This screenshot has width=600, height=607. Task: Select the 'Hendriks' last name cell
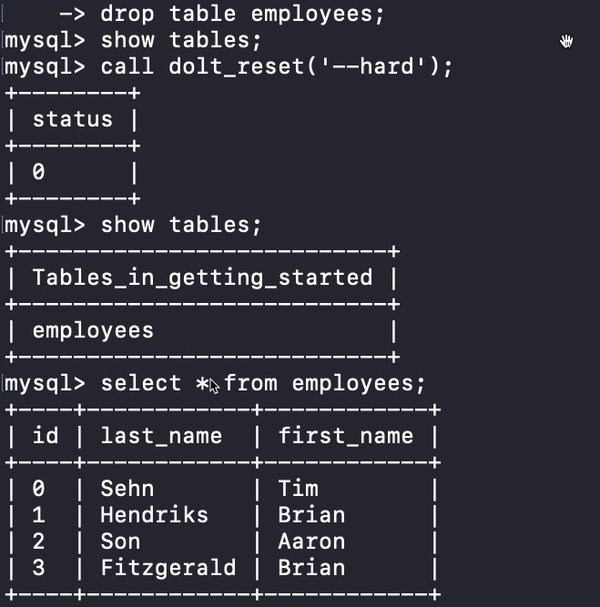154,515
